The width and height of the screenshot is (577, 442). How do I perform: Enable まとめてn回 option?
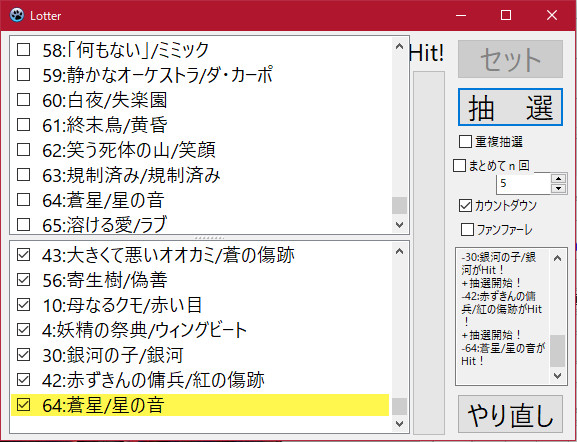coord(459,166)
